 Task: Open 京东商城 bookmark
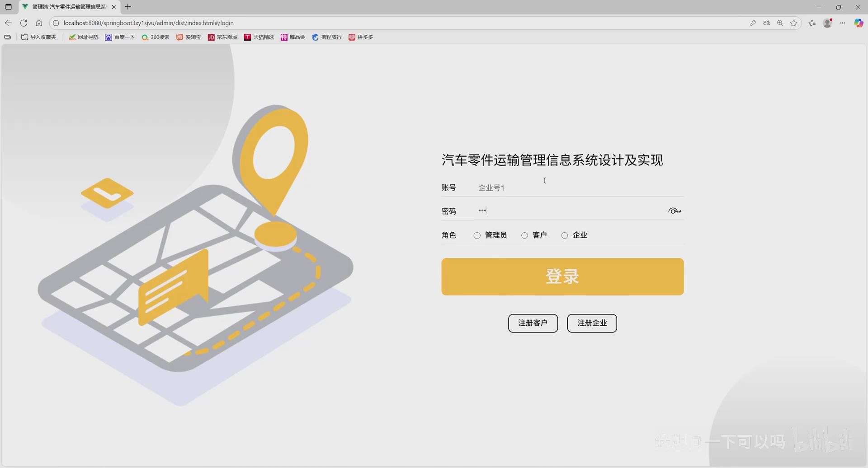pyautogui.click(x=222, y=37)
